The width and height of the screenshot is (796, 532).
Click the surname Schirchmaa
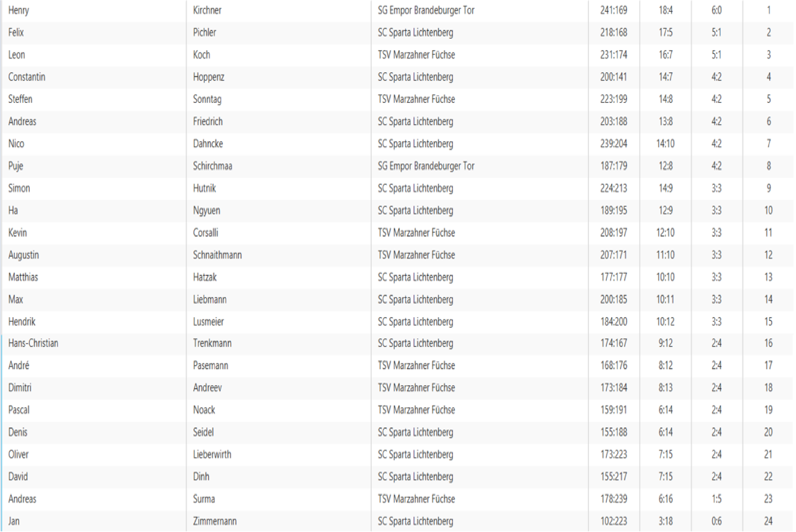pos(212,166)
